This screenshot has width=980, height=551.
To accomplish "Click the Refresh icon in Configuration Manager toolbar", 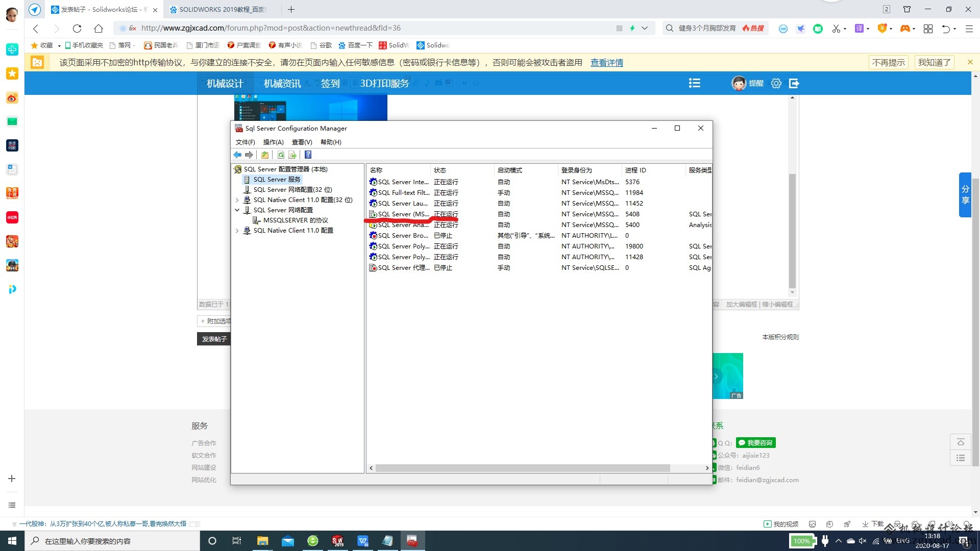I will click(x=281, y=155).
